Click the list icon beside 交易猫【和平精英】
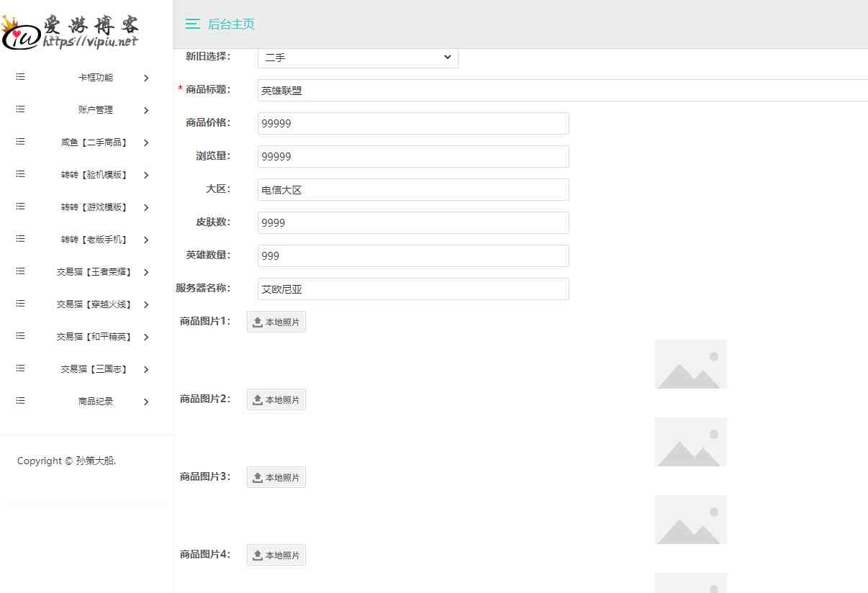This screenshot has height=593, width=868. coord(20,336)
